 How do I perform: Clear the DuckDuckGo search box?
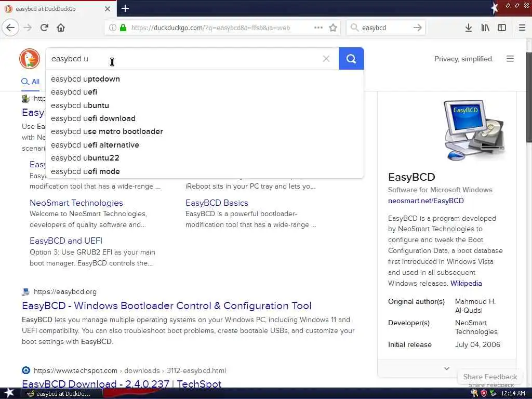(x=326, y=59)
